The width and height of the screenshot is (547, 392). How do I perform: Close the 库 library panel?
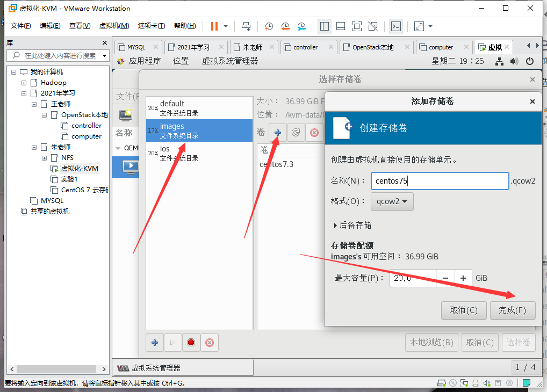click(x=105, y=42)
